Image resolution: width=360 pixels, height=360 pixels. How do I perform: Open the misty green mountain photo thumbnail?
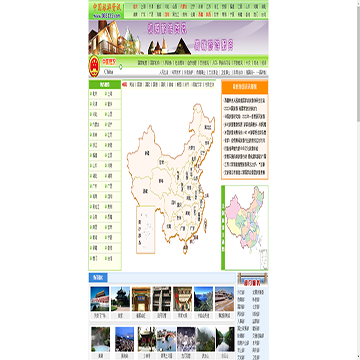tap(206, 339)
